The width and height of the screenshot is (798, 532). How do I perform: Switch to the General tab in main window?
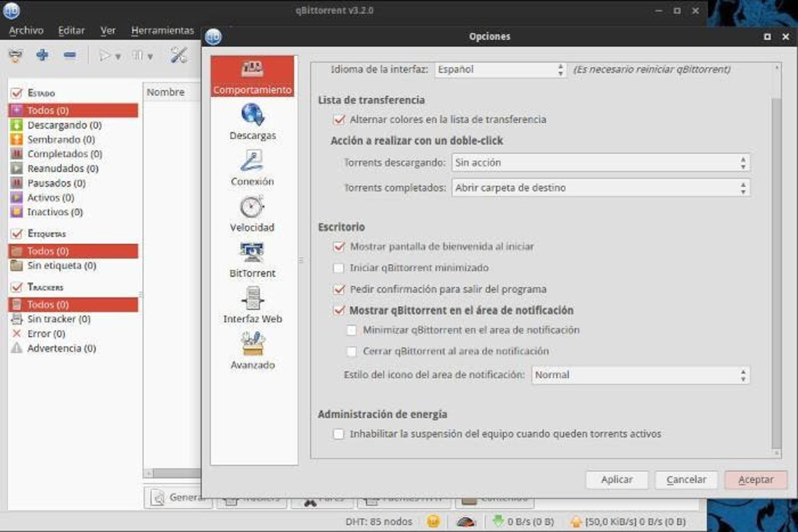point(178,497)
